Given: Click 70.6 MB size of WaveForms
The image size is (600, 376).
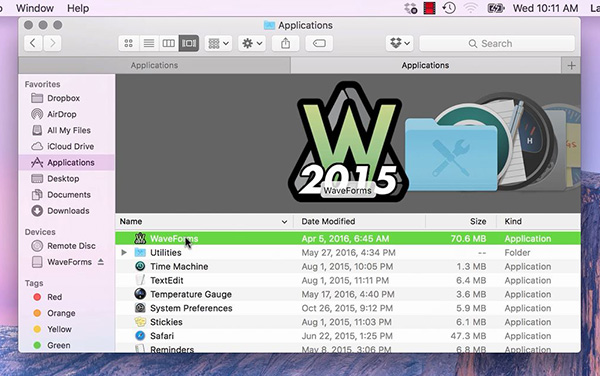Looking at the screenshot, I should pos(468,239).
